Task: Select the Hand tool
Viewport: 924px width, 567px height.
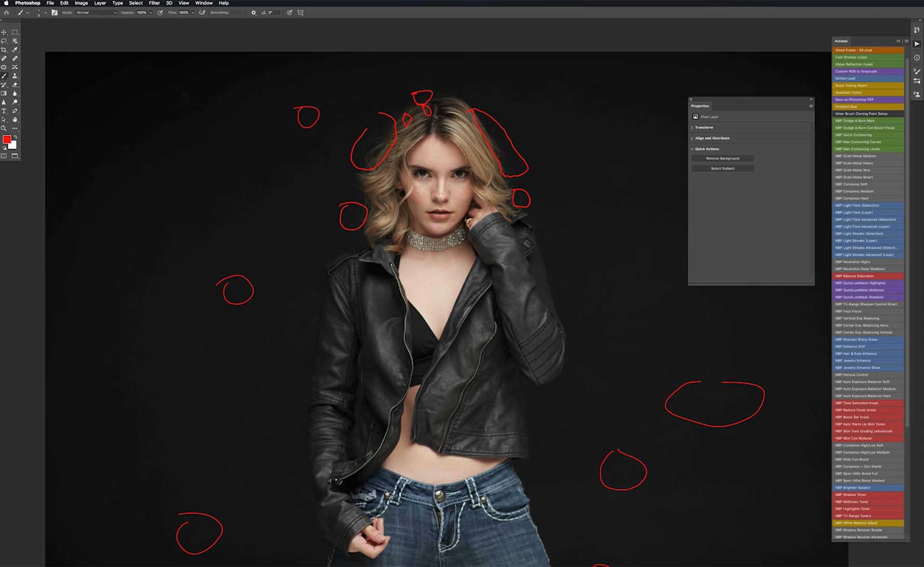Action: 15,120
